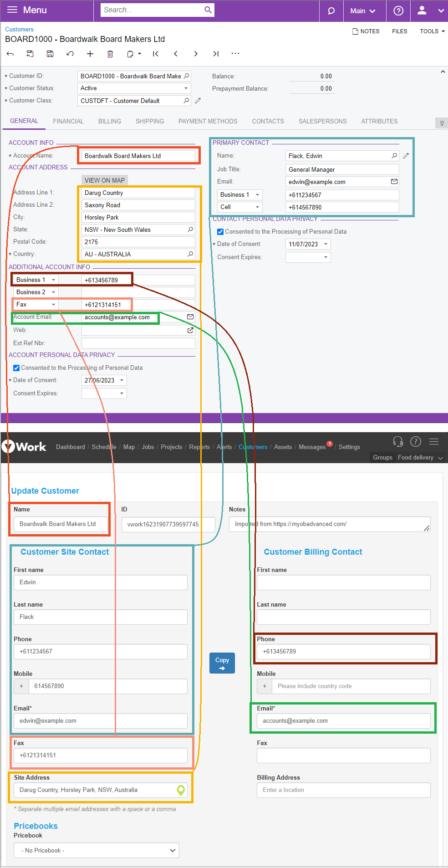Image resolution: width=448 pixels, height=868 pixels.
Task: Click Save and Close toolbar icon
Action: [30, 54]
